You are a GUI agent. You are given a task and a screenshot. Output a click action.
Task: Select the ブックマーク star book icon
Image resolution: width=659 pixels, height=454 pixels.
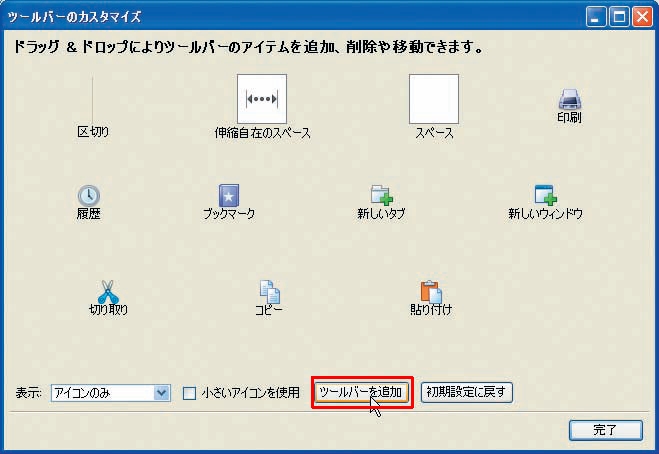click(x=229, y=195)
